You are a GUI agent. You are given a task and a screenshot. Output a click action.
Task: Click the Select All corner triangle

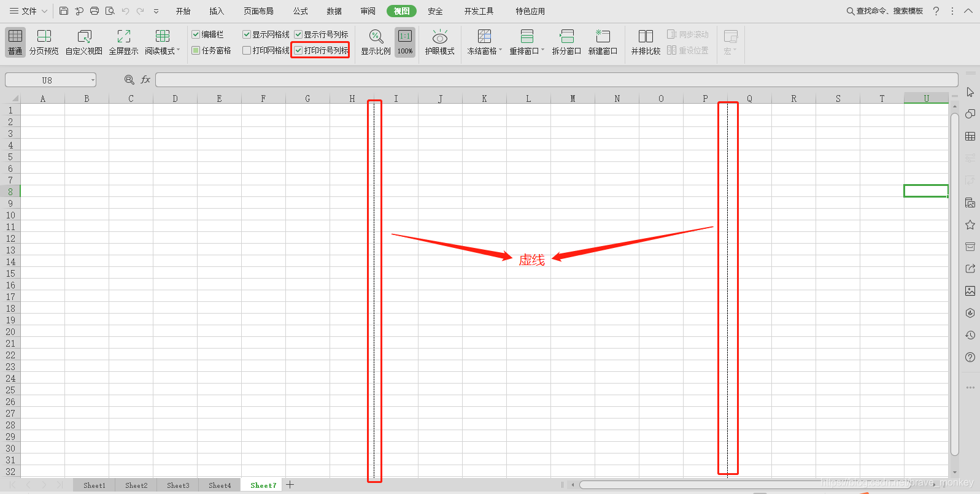click(14, 98)
